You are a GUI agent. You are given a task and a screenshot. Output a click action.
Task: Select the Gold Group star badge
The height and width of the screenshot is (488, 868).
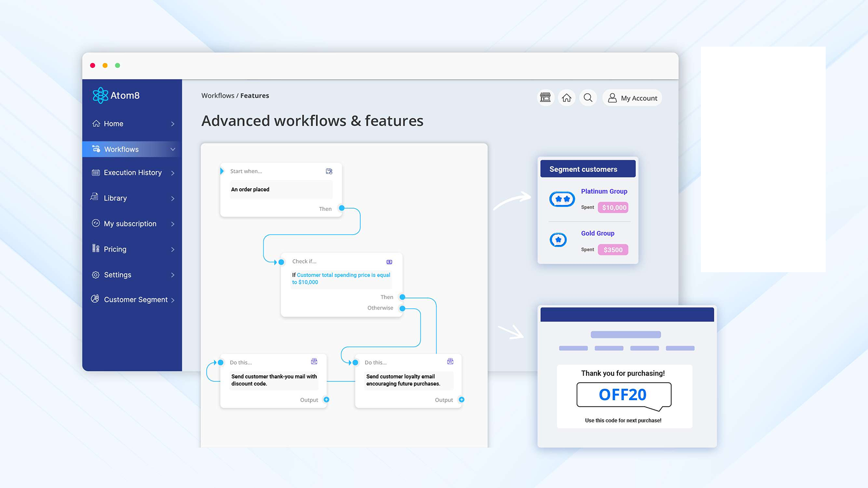[x=558, y=240]
